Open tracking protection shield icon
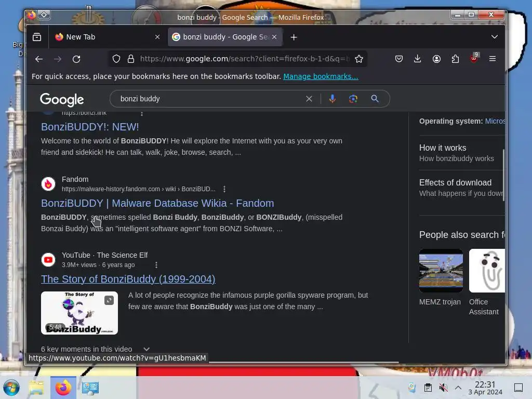532x399 pixels. pyautogui.click(x=116, y=59)
